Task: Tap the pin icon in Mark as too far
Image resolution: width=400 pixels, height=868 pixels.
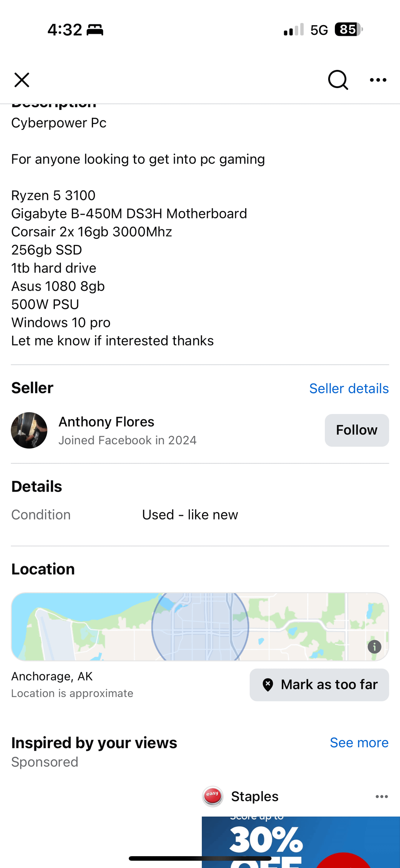Action: pos(268,685)
